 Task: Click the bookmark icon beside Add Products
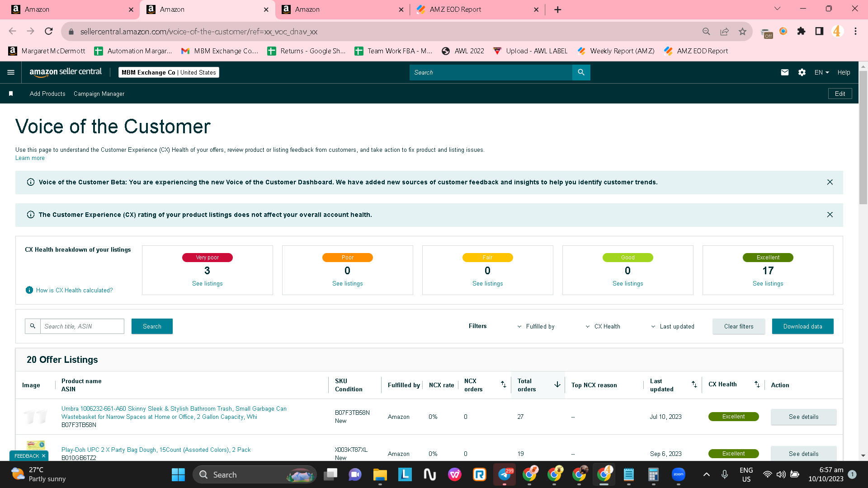pos(11,94)
